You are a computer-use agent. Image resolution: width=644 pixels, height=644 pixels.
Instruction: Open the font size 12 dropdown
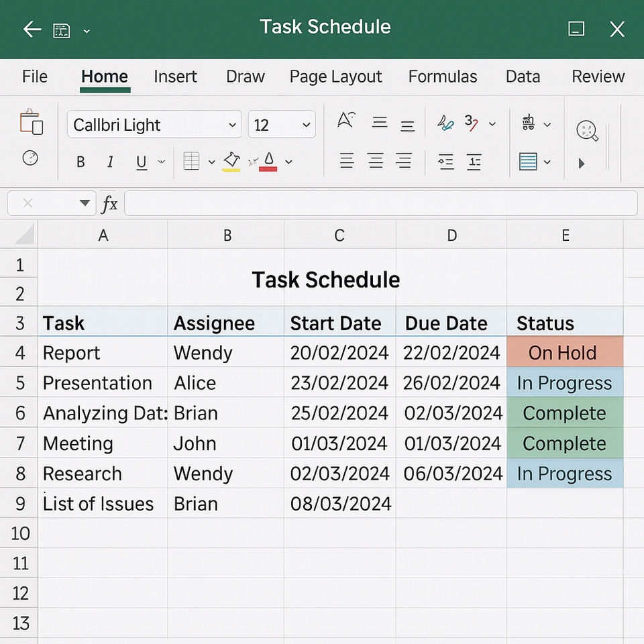coord(306,125)
